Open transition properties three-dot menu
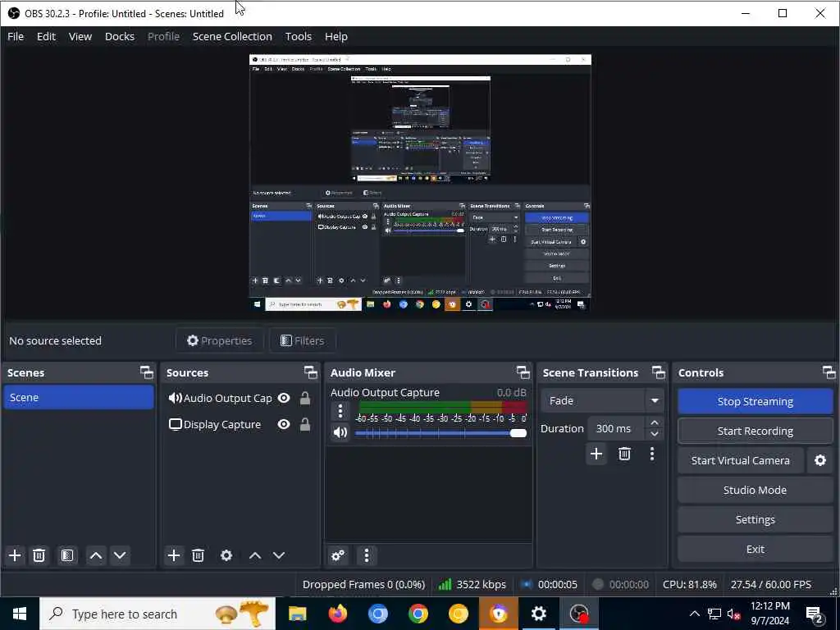The width and height of the screenshot is (840, 630). click(652, 454)
